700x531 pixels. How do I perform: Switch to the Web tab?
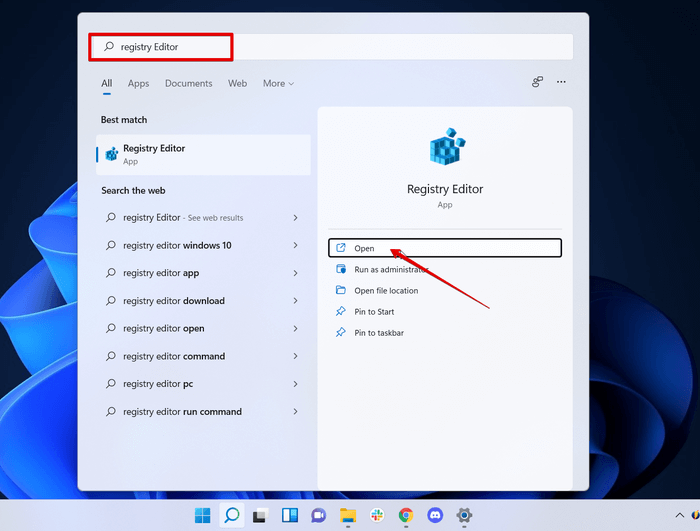[x=238, y=84]
